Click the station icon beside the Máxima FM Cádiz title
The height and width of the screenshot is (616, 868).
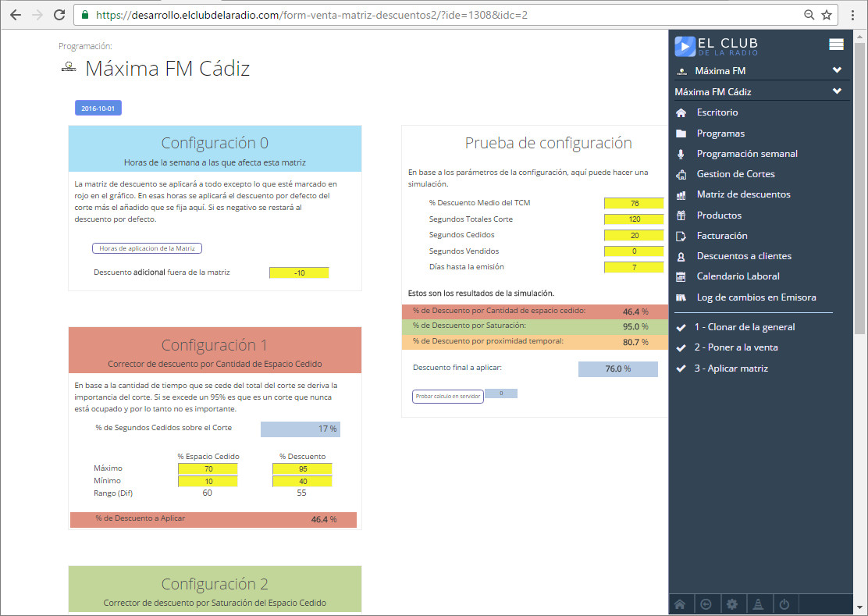coord(68,67)
